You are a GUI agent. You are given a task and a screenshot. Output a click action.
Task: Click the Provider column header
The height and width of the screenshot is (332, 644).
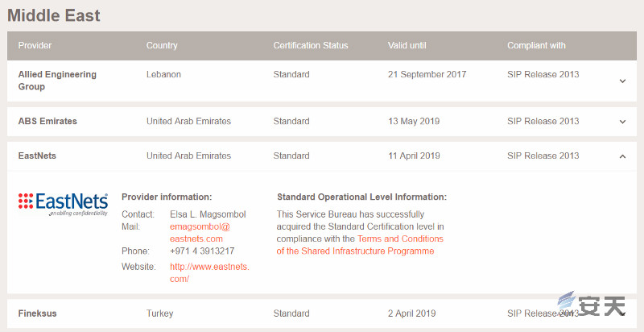click(x=35, y=46)
